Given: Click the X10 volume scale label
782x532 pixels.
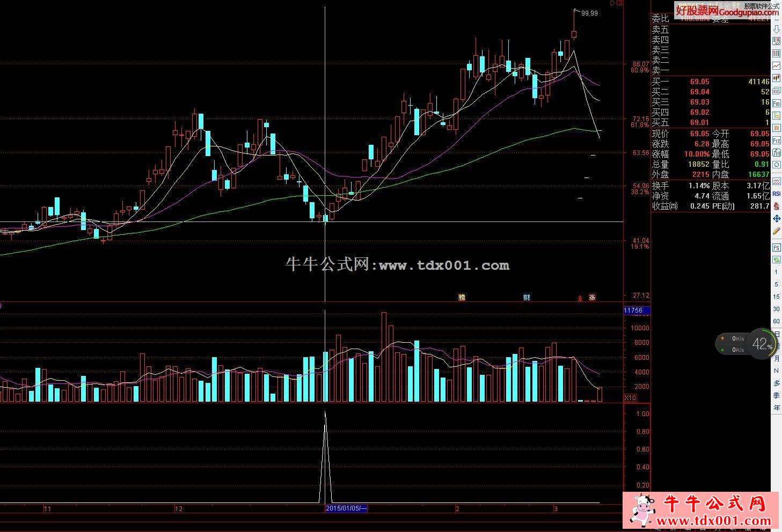Looking at the screenshot, I should pyautogui.click(x=630, y=397).
